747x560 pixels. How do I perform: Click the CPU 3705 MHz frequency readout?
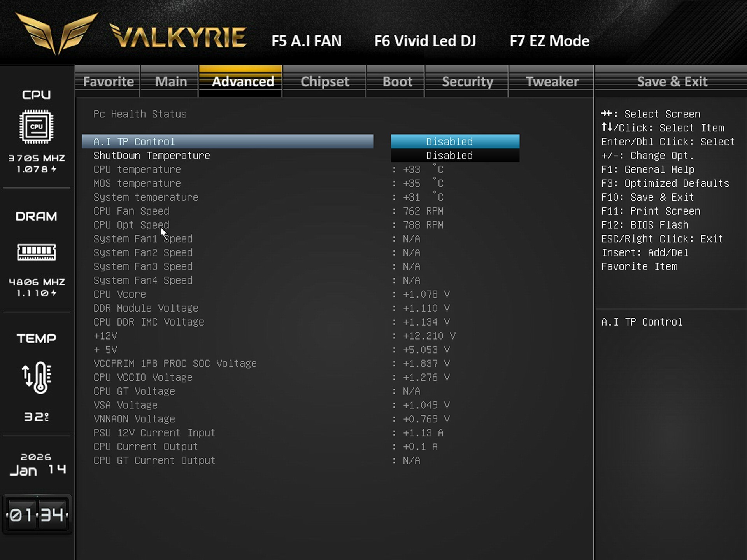37,158
